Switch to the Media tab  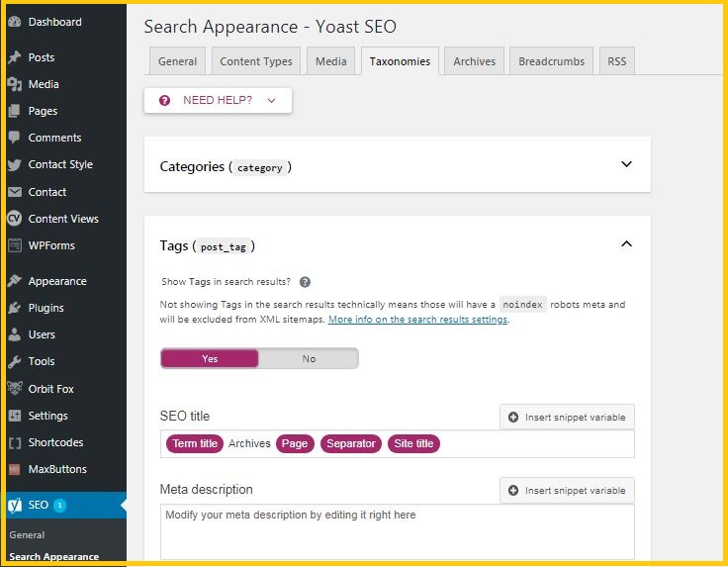click(x=331, y=60)
